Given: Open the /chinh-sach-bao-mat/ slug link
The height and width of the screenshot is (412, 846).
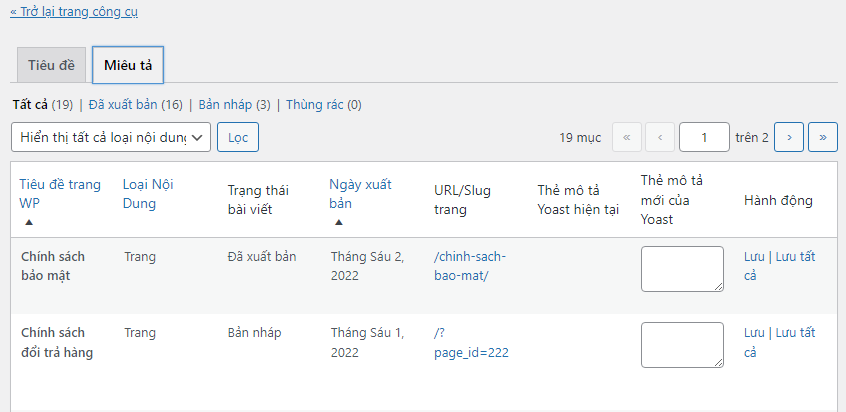Looking at the screenshot, I should point(461,266).
